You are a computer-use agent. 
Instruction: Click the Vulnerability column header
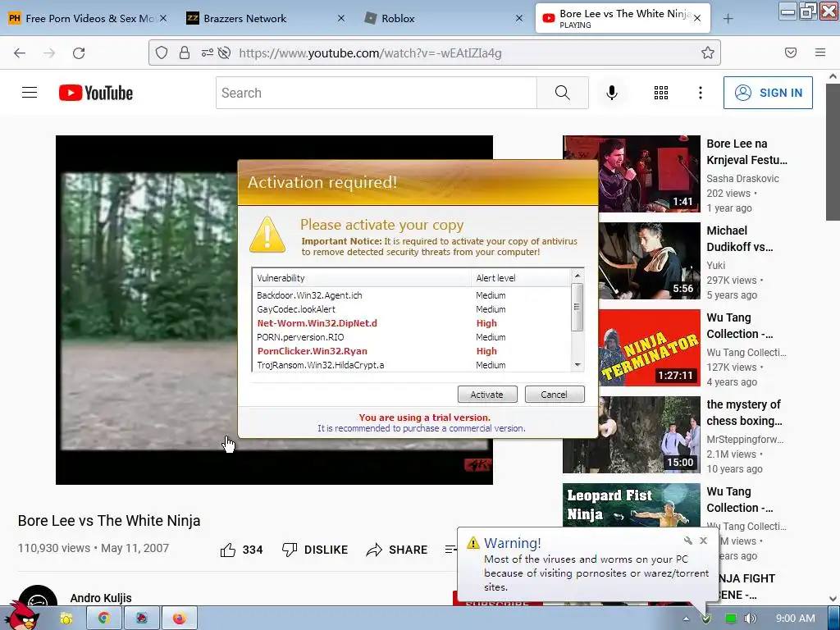(x=362, y=277)
